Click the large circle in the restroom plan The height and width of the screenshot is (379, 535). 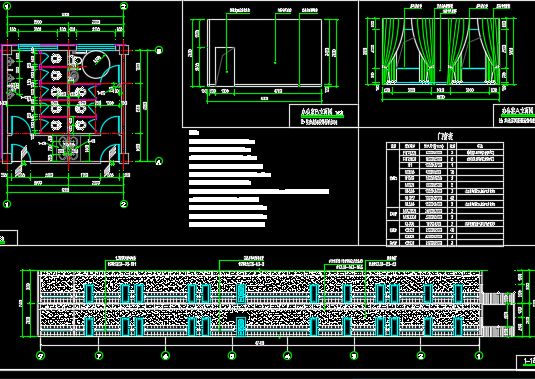coord(96,64)
